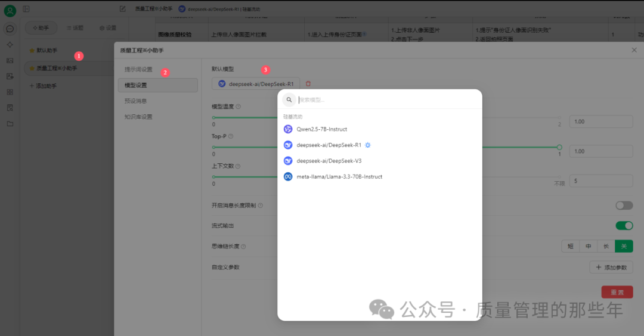Click the help icon next to 思维链长度
644x336 pixels.
(243, 247)
